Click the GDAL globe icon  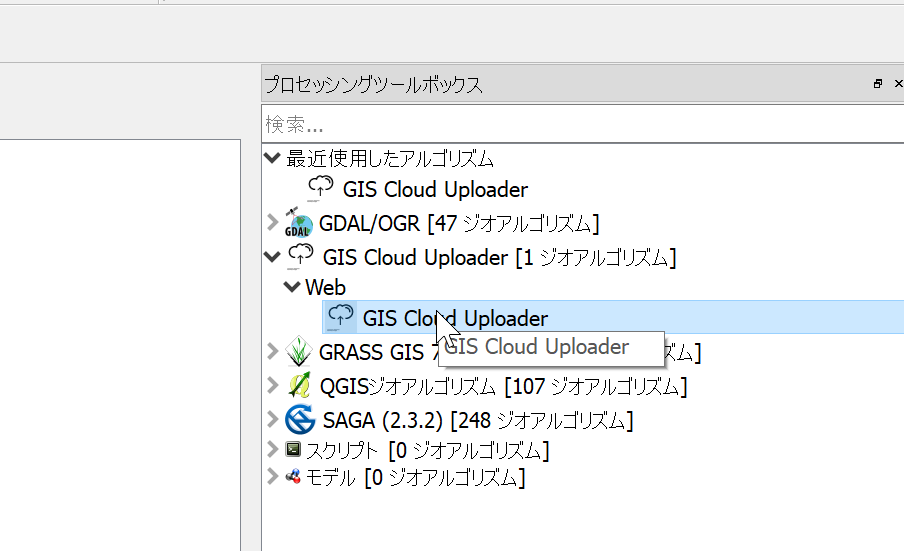coord(299,223)
